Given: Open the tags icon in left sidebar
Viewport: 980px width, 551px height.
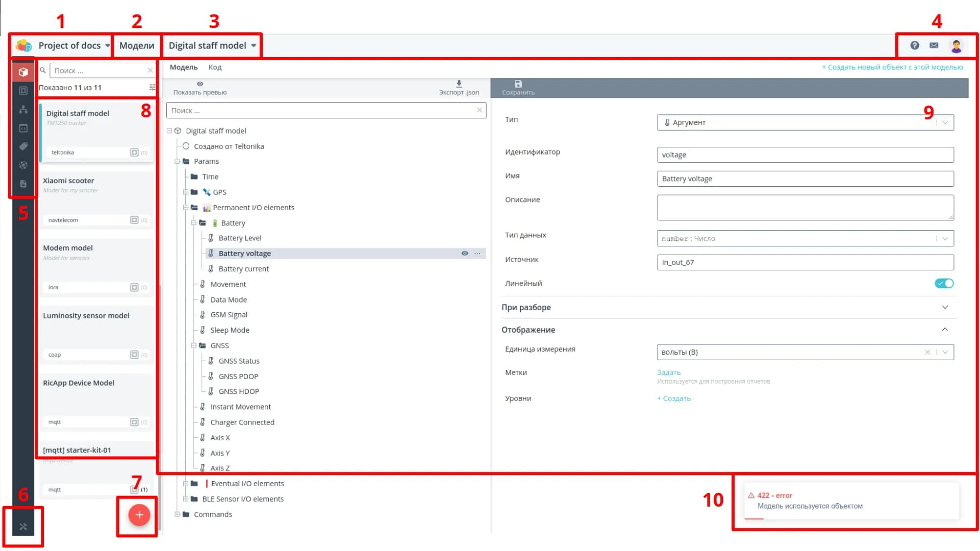Looking at the screenshot, I should (x=23, y=146).
